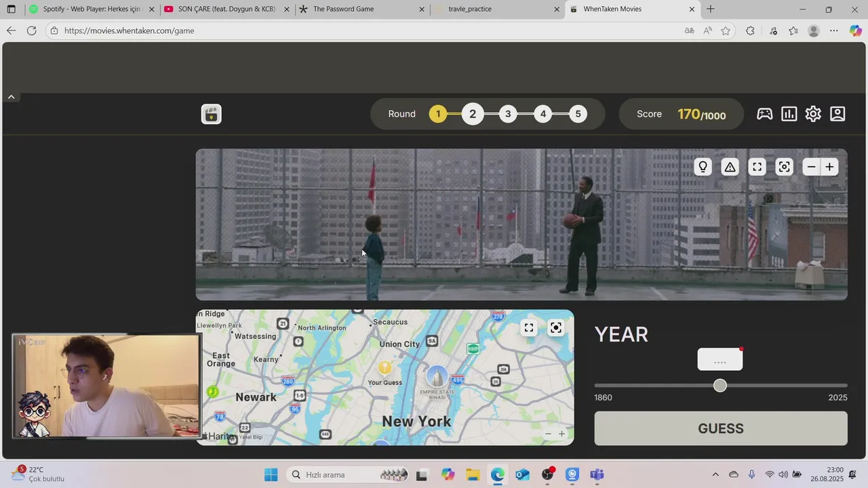Click the Secaucus label on map
This screenshot has width=868, height=488.
(x=391, y=322)
